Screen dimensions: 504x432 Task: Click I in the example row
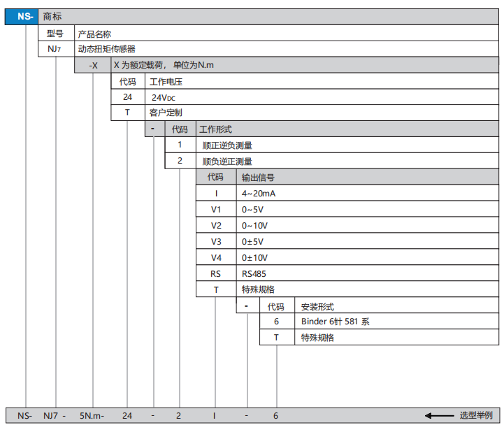coord(214,416)
